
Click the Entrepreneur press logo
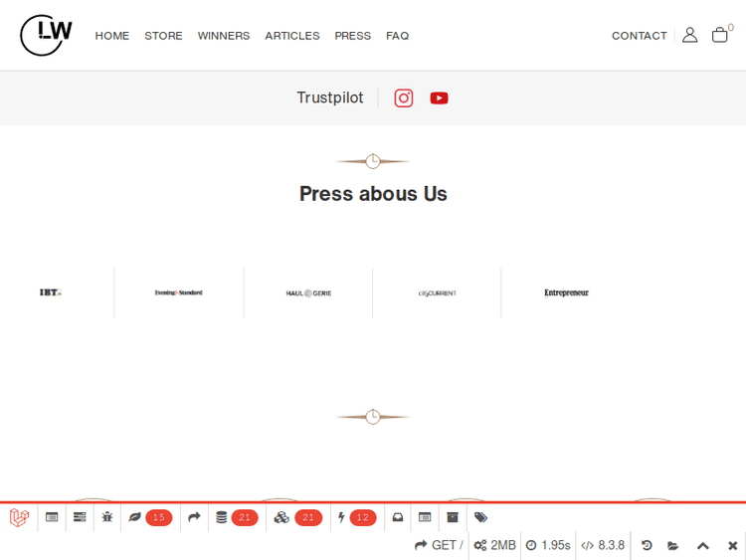[566, 293]
